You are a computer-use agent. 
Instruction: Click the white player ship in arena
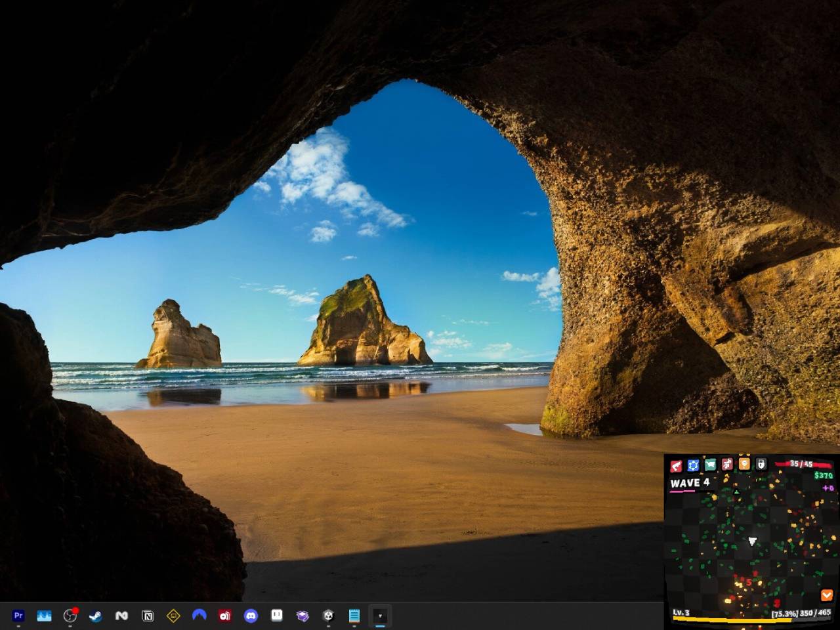click(x=753, y=541)
